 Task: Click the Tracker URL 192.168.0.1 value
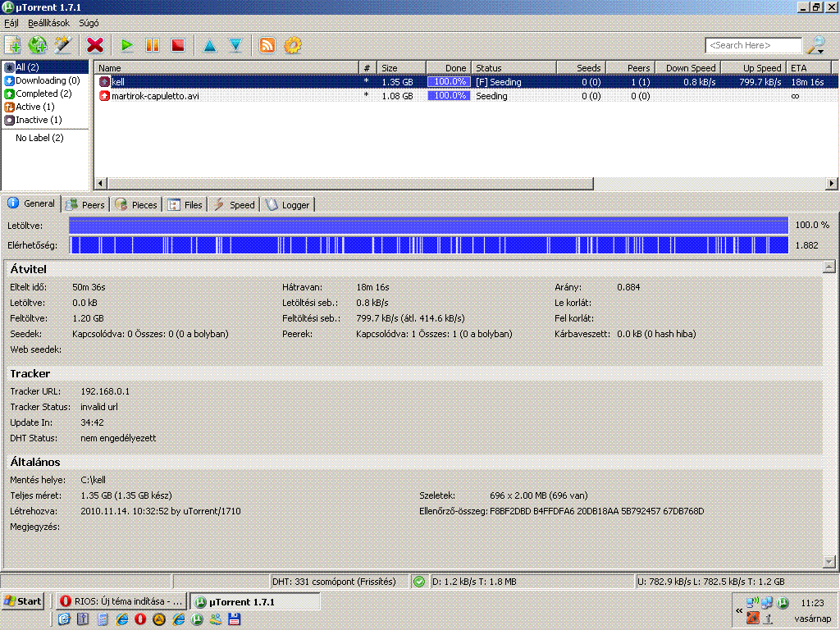click(105, 391)
